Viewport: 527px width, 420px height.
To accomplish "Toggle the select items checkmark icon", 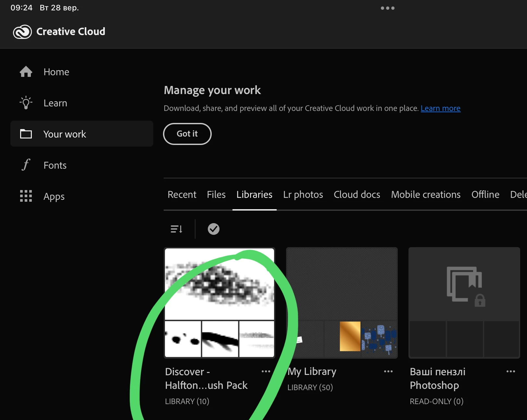I will 214,229.
